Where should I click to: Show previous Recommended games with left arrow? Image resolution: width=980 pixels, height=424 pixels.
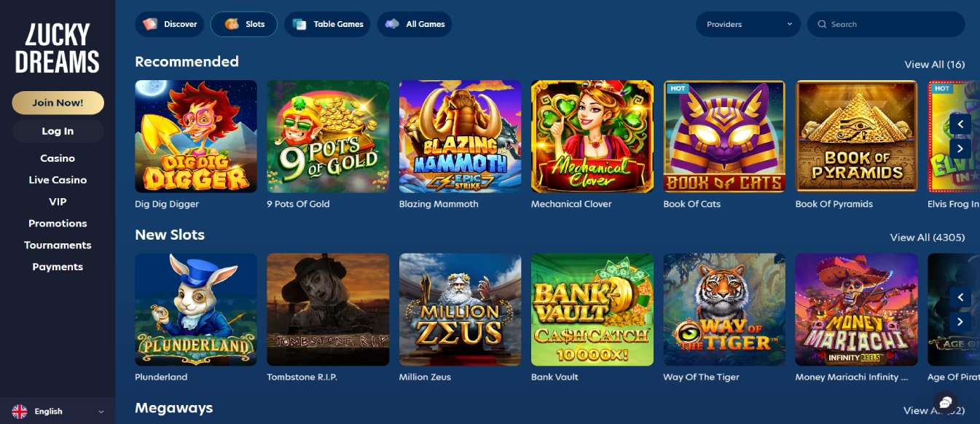tap(960, 124)
